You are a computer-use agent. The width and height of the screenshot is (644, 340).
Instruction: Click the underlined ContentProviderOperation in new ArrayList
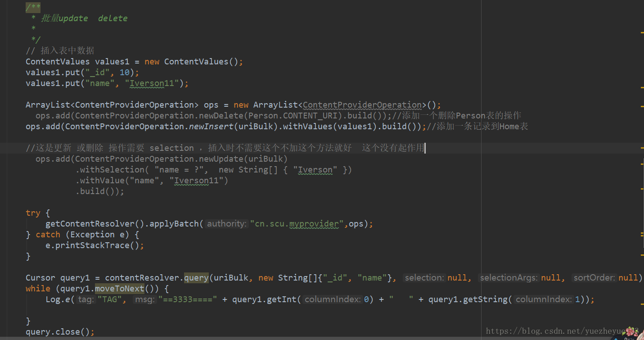[362, 105]
